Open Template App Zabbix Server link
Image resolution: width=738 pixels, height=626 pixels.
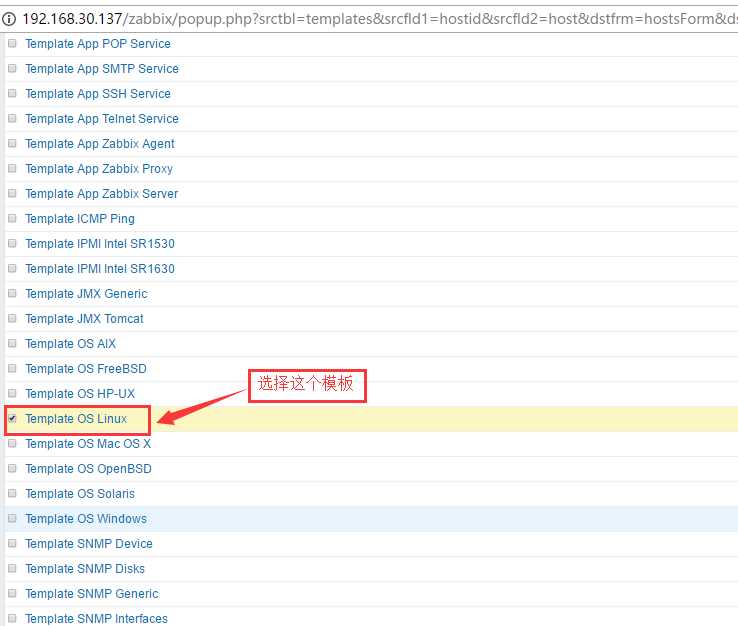(x=102, y=193)
